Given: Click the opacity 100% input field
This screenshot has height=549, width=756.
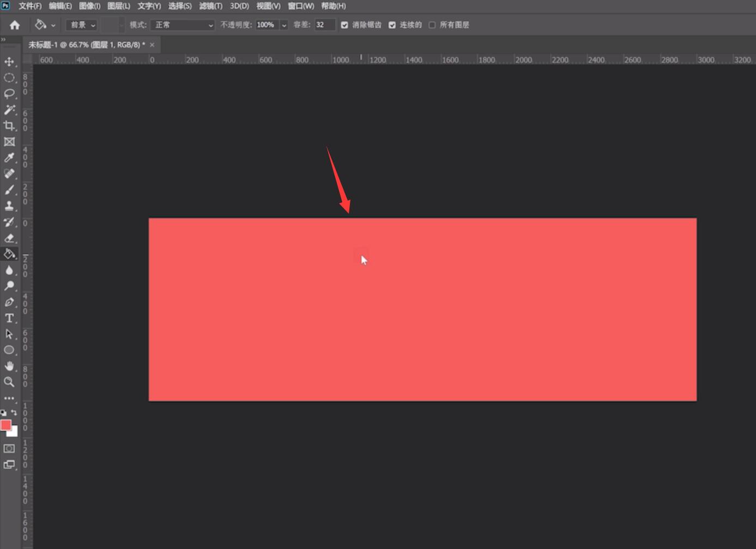Looking at the screenshot, I should coord(267,25).
